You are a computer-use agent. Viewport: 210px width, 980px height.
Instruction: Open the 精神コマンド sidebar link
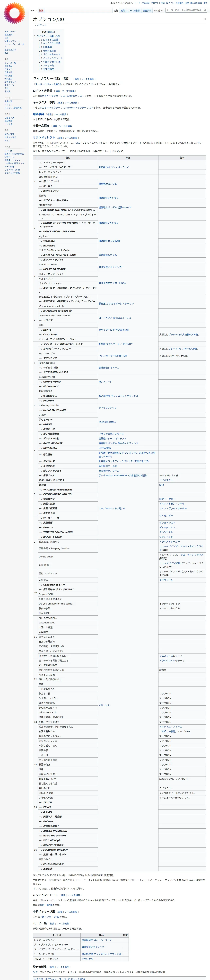click(x=10, y=82)
